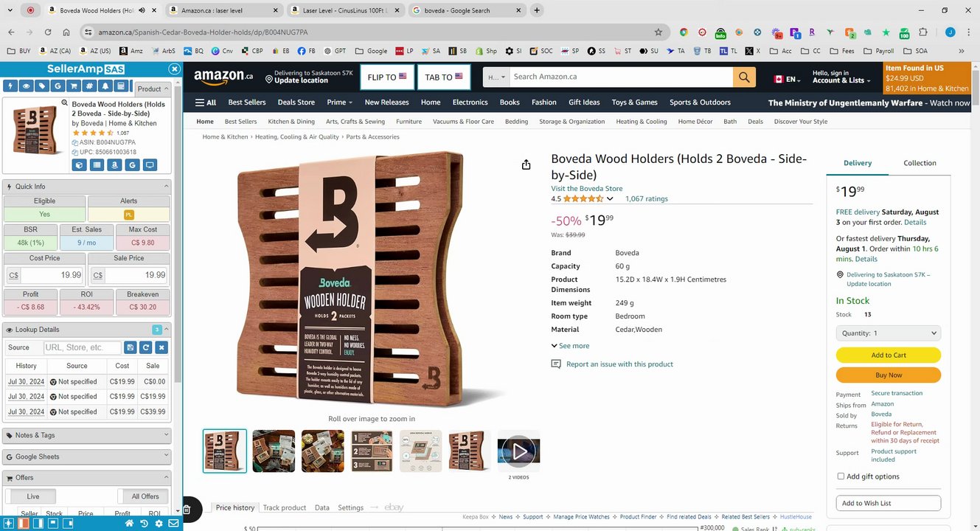980x531 pixels.
Task: Click the bell alerts icon in SellerAmp toolbar
Action: pos(105,86)
